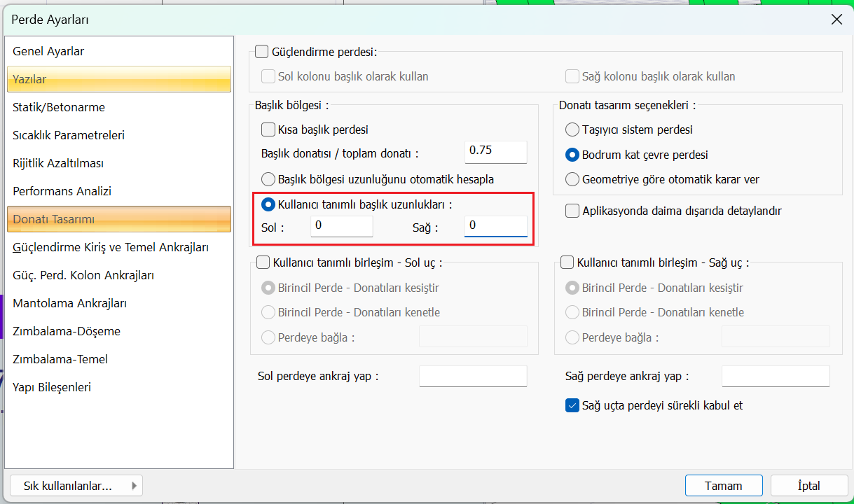Select Kullanıcı tanımlı başlık uzunlukları option
The image size is (854, 504).
[x=268, y=204]
